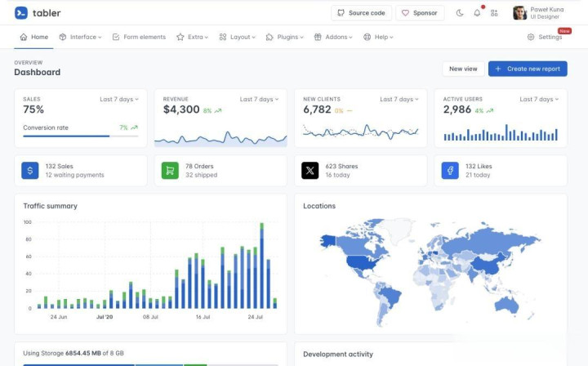Click the heart icon in Sponsor
This screenshot has width=588, height=366.
405,13
